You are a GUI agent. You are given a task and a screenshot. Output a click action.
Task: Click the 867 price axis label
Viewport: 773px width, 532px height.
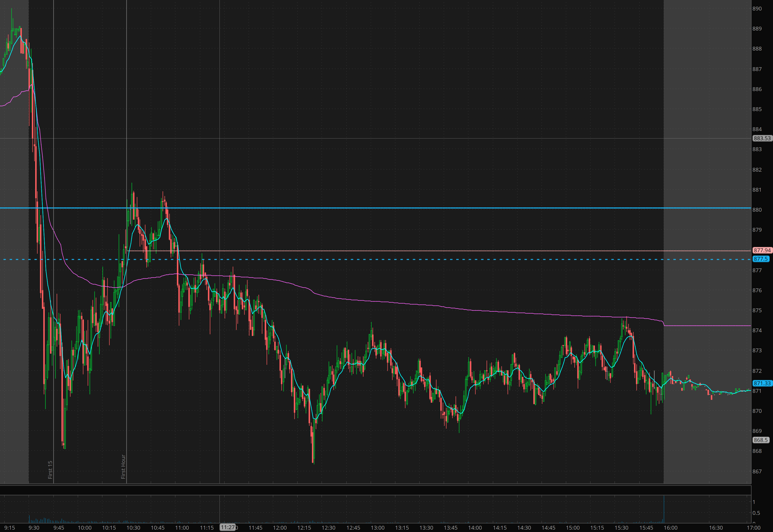click(757, 471)
